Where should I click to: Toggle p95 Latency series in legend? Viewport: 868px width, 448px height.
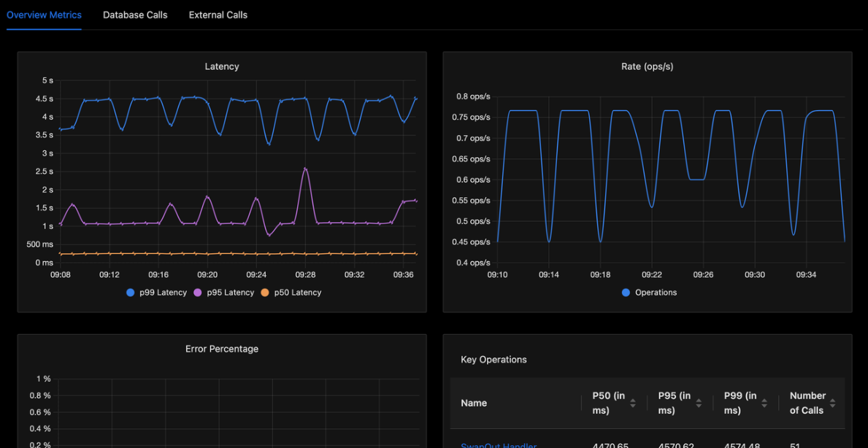click(224, 292)
